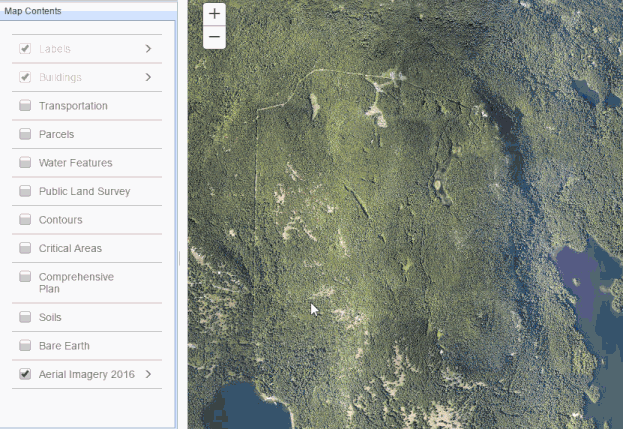The image size is (623, 429).
Task: Uncheck the Buildings layer checkbox
Action: [x=25, y=77]
